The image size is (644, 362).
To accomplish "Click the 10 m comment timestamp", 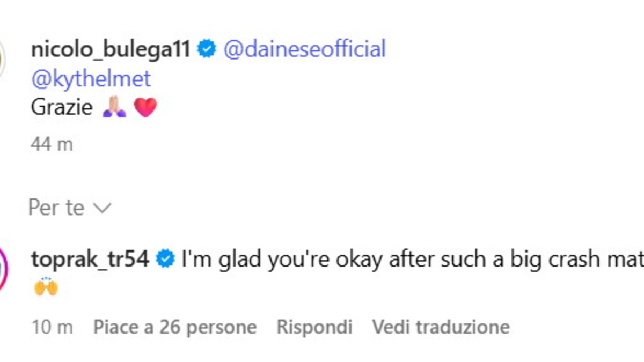I will [x=52, y=327].
